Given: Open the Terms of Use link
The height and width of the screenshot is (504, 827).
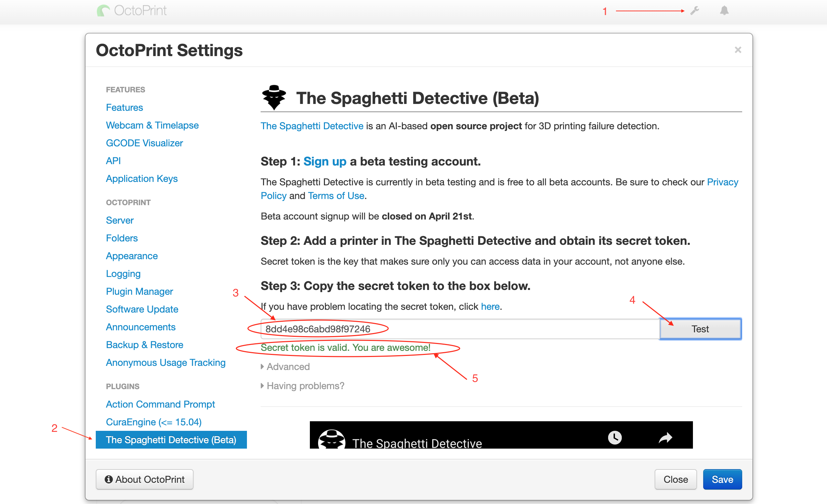Looking at the screenshot, I should [x=336, y=196].
